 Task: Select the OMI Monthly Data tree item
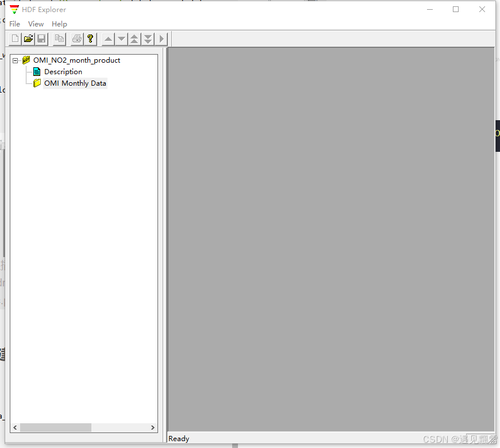(75, 83)
